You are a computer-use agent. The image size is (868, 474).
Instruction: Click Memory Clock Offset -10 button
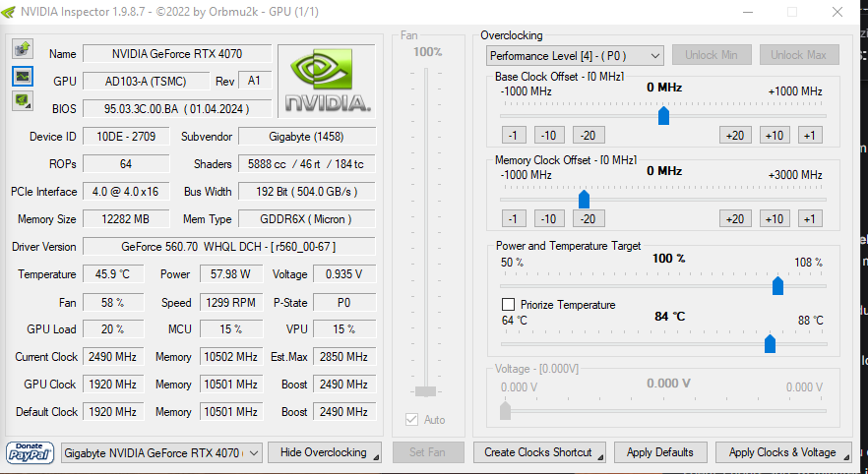[548, 219]
